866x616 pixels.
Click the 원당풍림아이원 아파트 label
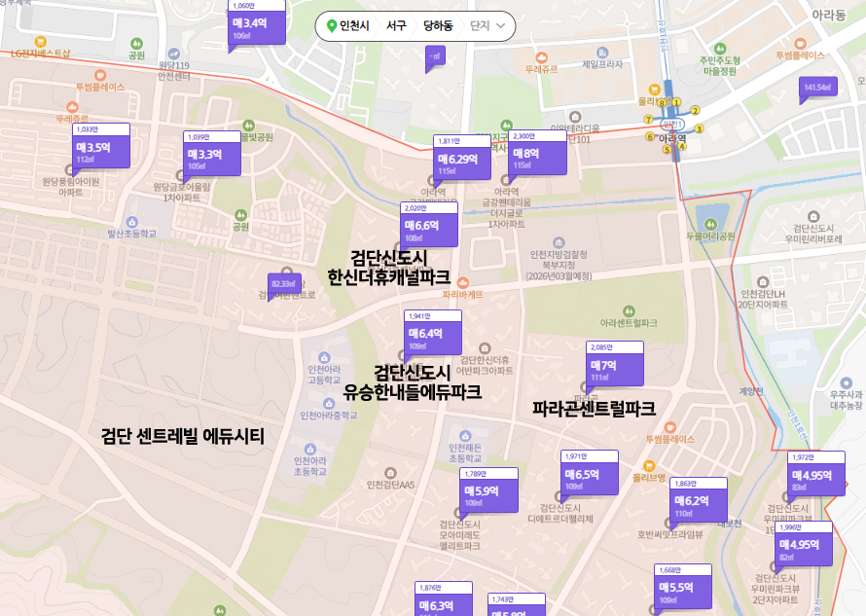coord(71,187)
